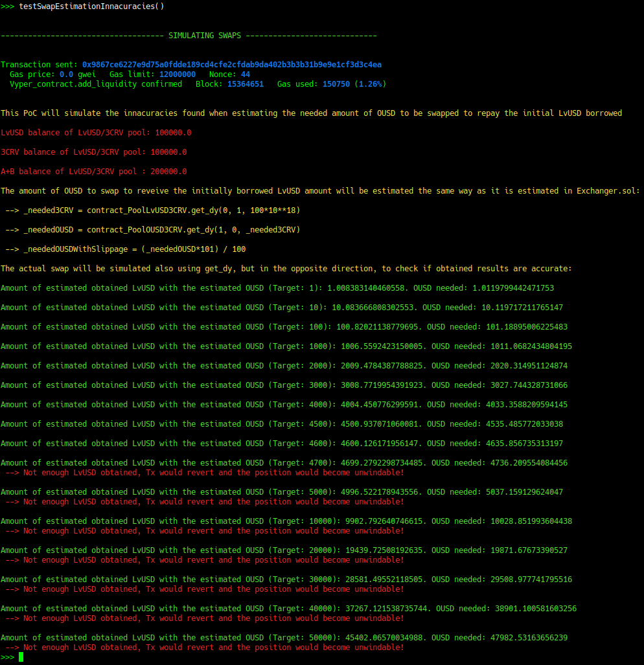This screenshot has width=644, height=665.
Task: Click the transaction hash 0x9867ce...
Action: tap(232, 65)
